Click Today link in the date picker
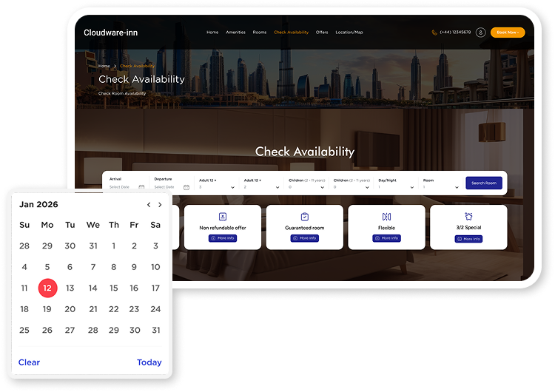The image size is (555, 392). [149, 362]
